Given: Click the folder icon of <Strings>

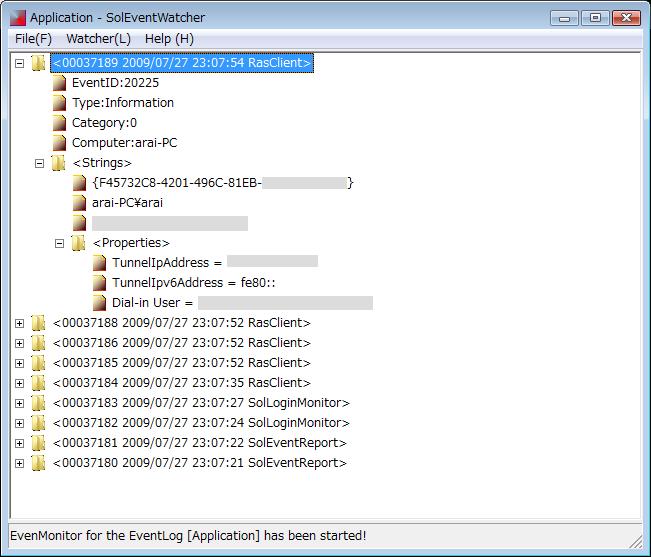Looking at the screenshot, I should [58, 163].
